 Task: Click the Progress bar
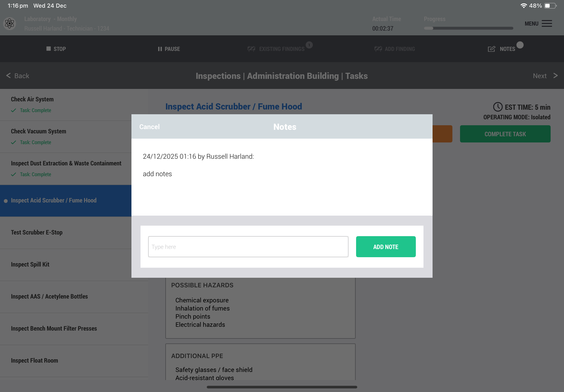point(468,28)
